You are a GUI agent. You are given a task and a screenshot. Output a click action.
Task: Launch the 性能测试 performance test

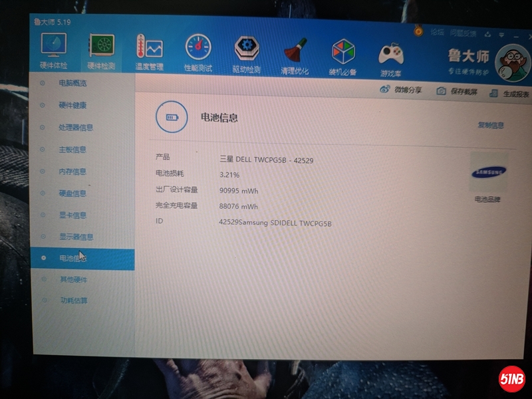point(196,50)
